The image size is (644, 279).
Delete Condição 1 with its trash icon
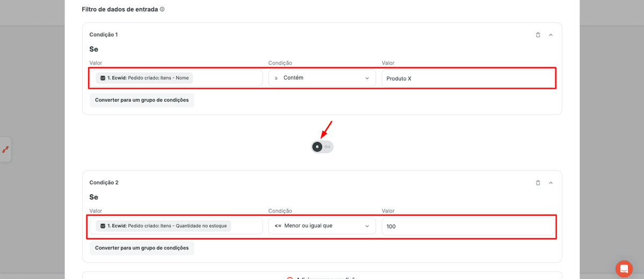538,35
